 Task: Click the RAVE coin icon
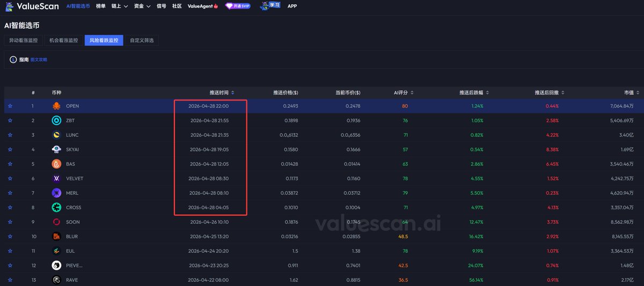pos(56,280)
